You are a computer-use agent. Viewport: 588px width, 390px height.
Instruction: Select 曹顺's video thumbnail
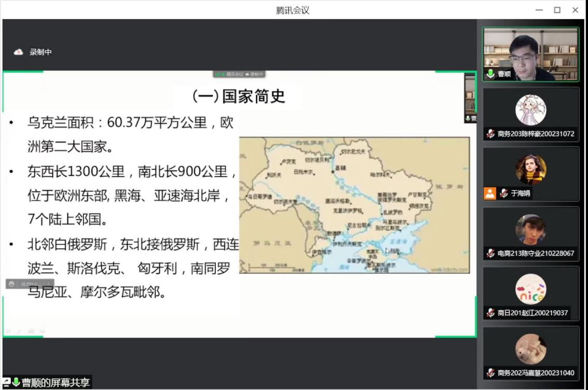[530, 54]
